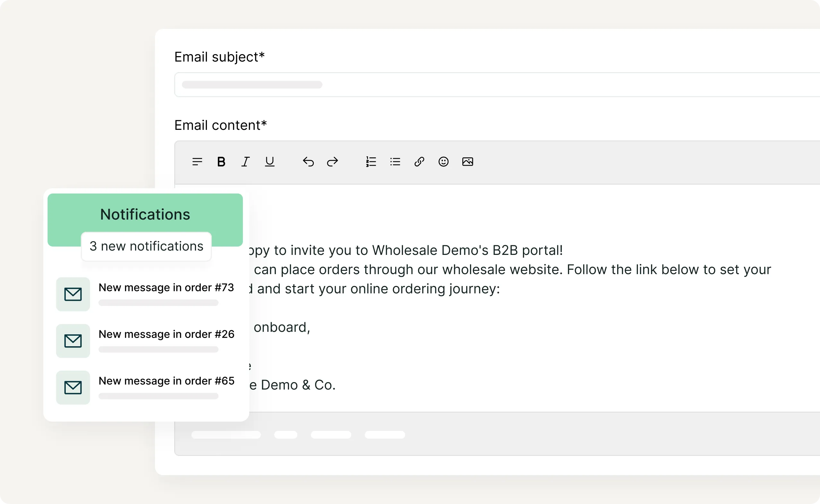Click the Email subject input field

(x=467, y=85)
